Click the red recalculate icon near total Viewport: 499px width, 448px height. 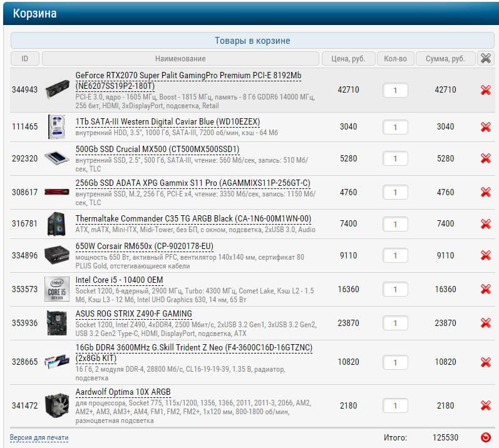[486, 437]
